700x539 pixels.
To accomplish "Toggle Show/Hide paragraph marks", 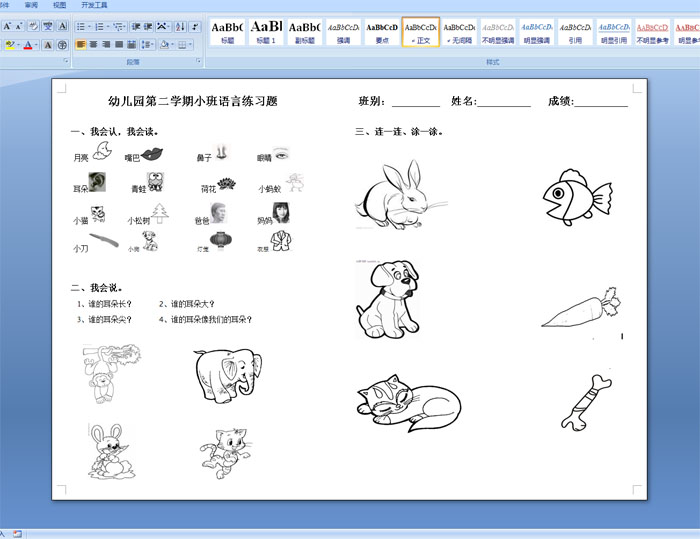I will point(195,27).
